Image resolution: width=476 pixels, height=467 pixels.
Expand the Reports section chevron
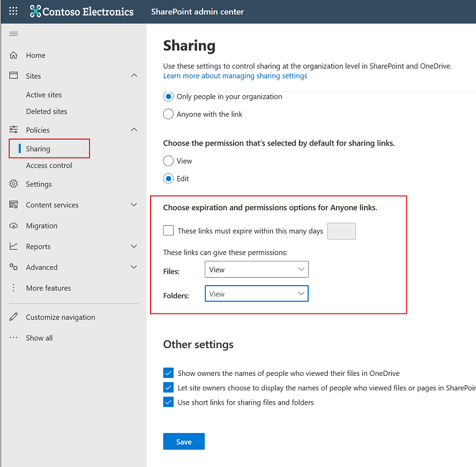134,246
